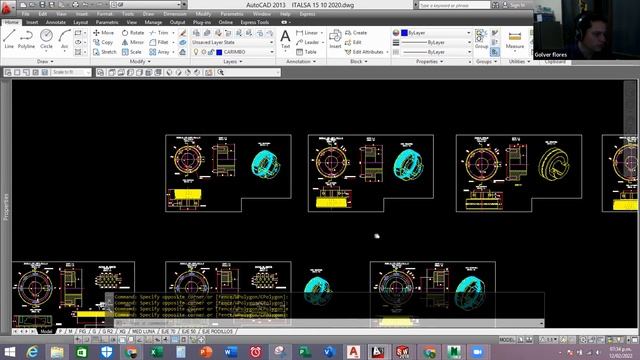This screenshot has height=360, width=640.
Task: Select the Measure utility
Action: (515, 40)
